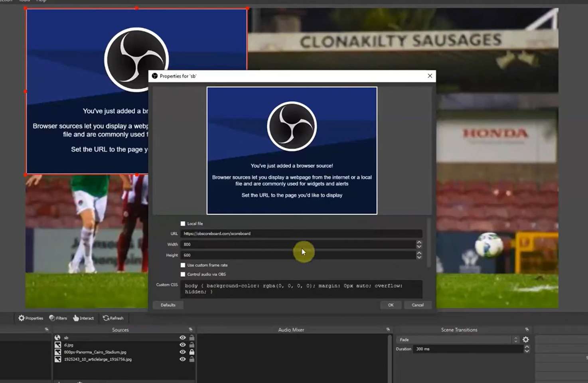
Task: Refresh the browser source
Action: click(113, 318)
